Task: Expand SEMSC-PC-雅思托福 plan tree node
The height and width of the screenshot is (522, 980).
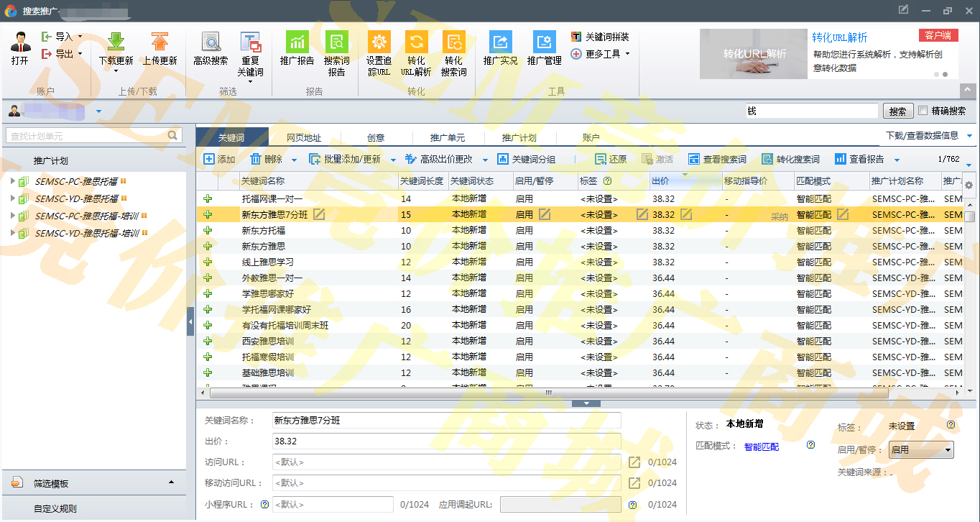Action: [13, 181]
